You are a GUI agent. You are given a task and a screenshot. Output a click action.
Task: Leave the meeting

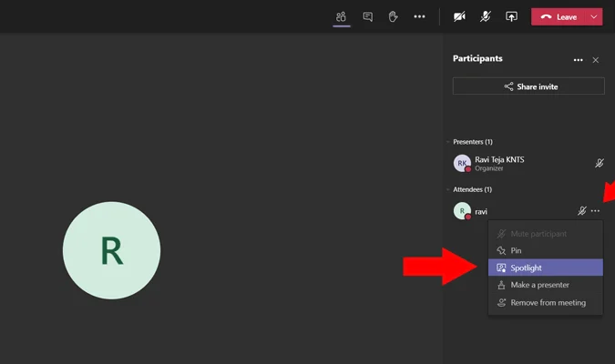coord(559,17)
